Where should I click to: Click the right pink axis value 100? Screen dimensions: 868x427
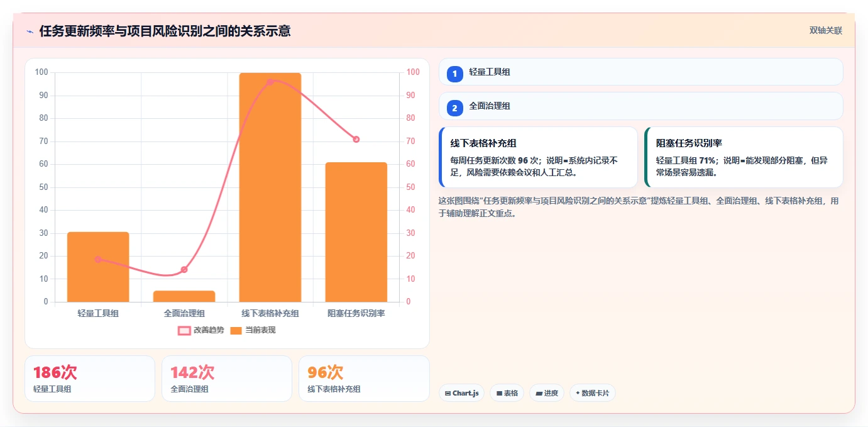click(x=413, y=72)
